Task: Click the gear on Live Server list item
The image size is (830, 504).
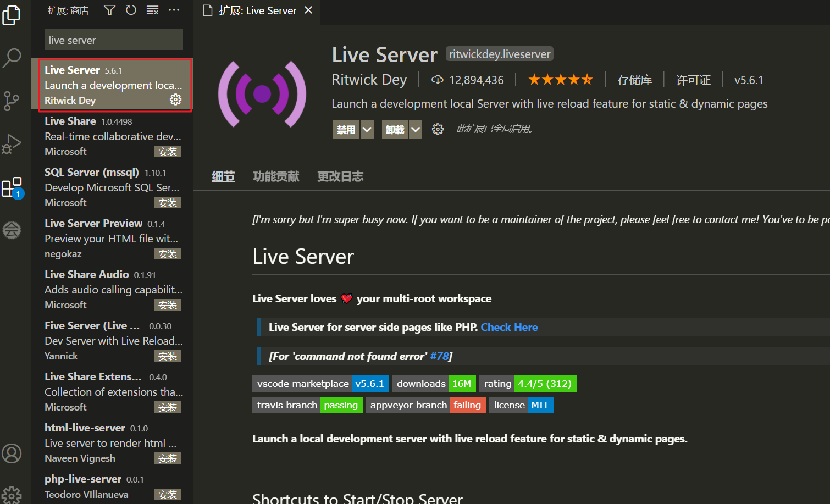Action: (175, 99)
